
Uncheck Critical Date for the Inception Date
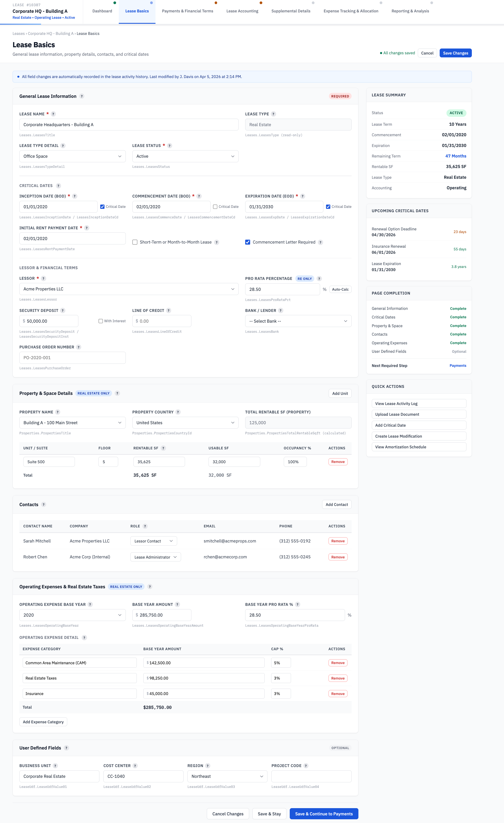[x=102, y=206]
